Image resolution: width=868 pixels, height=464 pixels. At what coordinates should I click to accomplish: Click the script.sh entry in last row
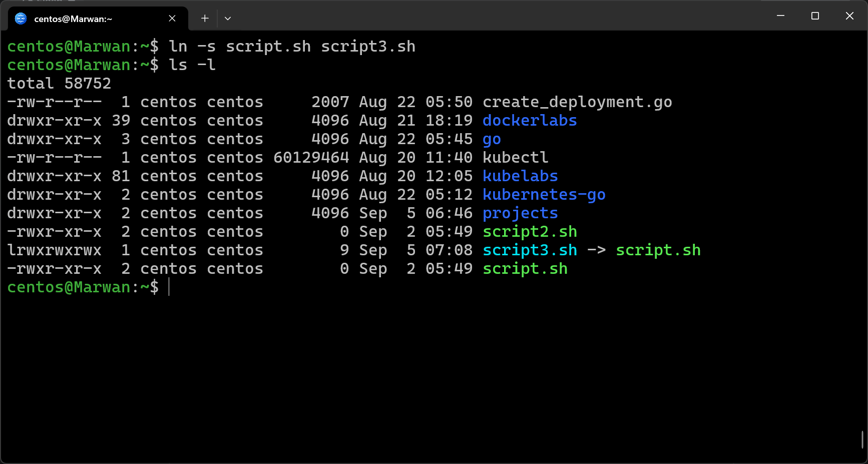pos(525,269)
